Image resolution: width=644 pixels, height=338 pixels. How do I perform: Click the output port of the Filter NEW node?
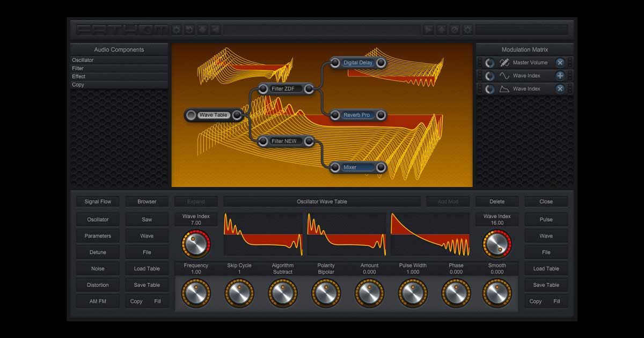[x=309, y=141]
